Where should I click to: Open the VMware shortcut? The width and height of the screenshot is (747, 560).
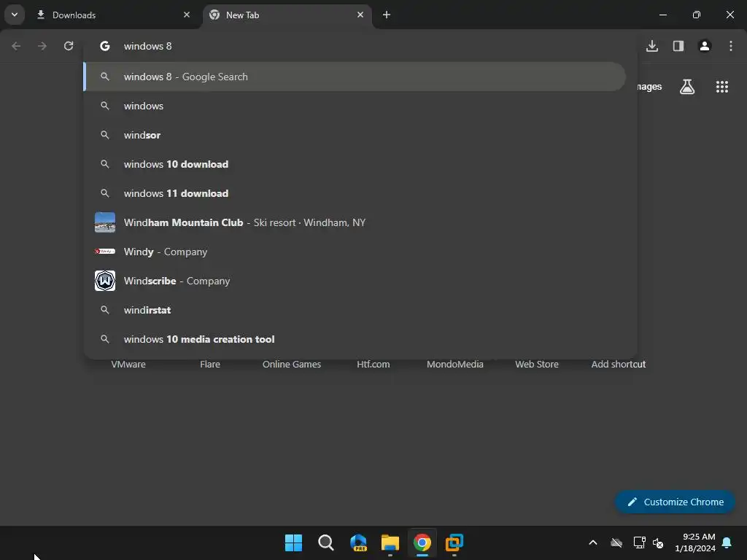[128, 365]
